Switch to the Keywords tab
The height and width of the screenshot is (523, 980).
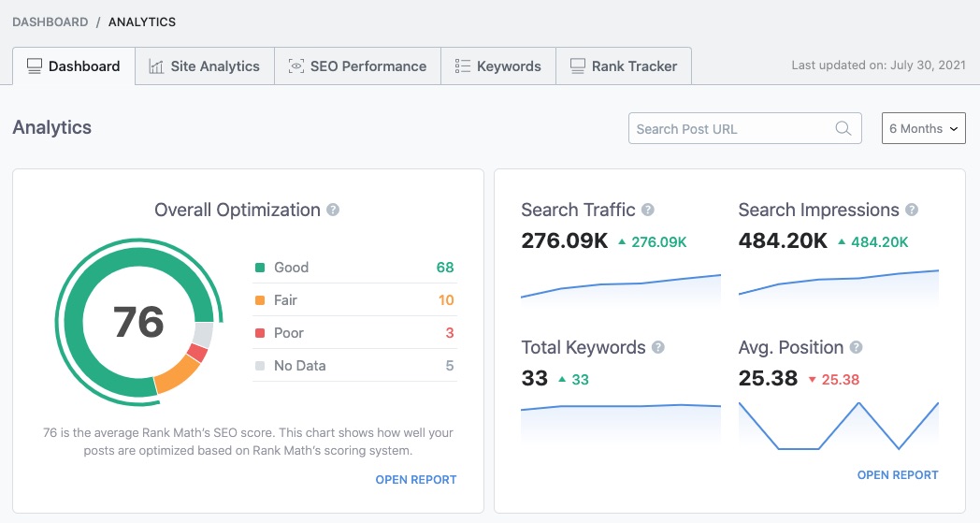coord(497,66)
